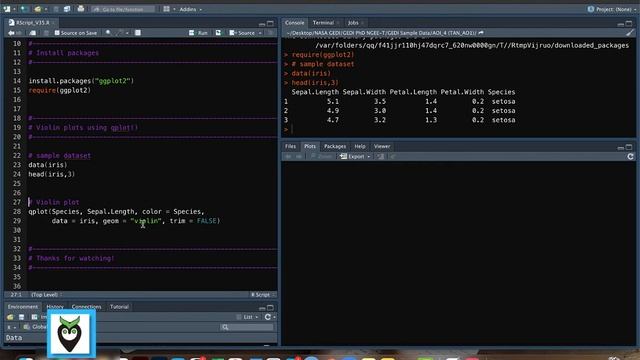Click the "violin" string in the code
The width and height of the screenshot is (640, 360).
click(x=146, y=221)
